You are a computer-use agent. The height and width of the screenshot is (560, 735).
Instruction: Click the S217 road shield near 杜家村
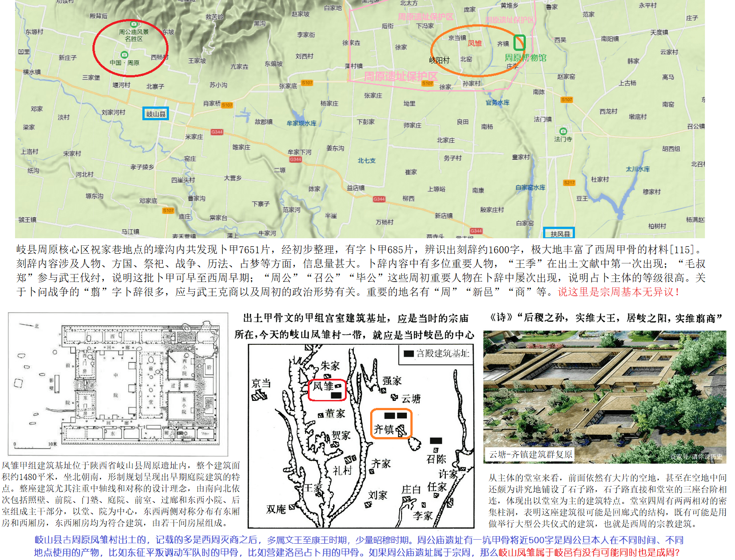click(569, 183)
